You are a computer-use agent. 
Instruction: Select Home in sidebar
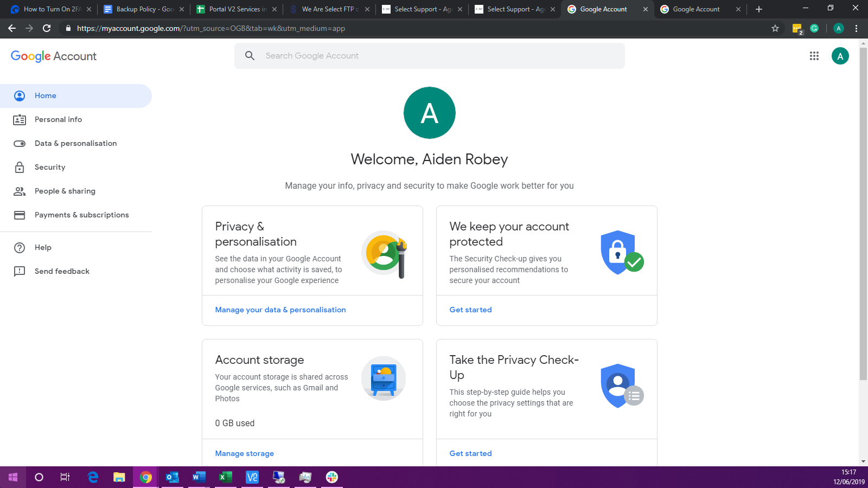[76, 96]
